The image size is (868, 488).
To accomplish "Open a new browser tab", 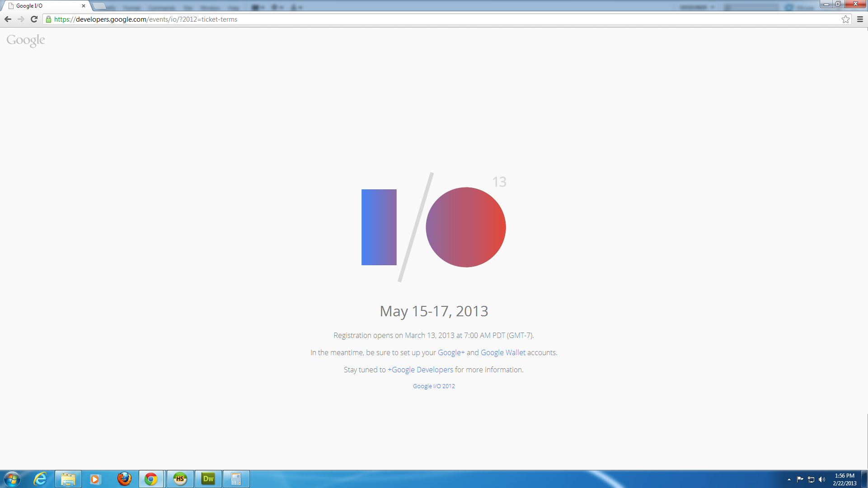I will coord(99,6).
